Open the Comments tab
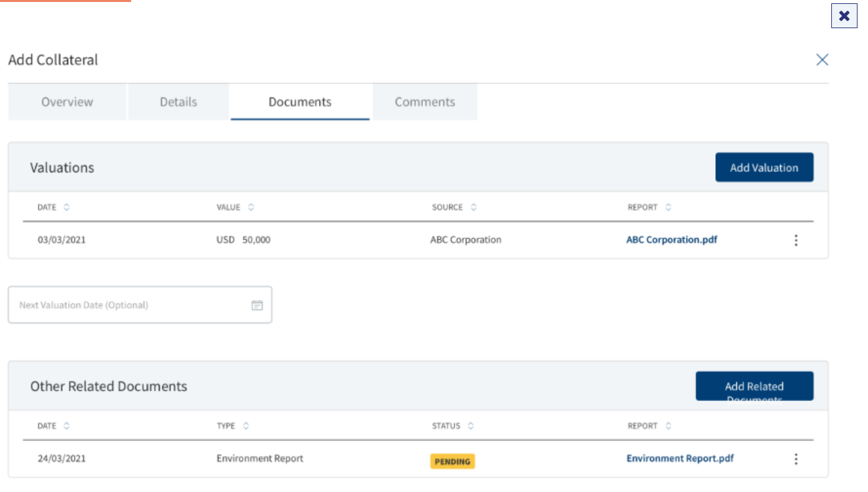 (x=425, y=102)
